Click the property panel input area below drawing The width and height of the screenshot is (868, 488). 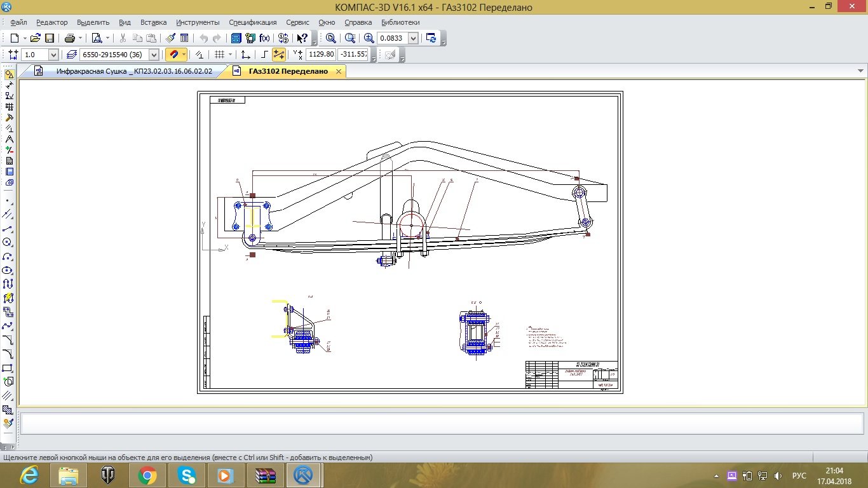point(442,423)
